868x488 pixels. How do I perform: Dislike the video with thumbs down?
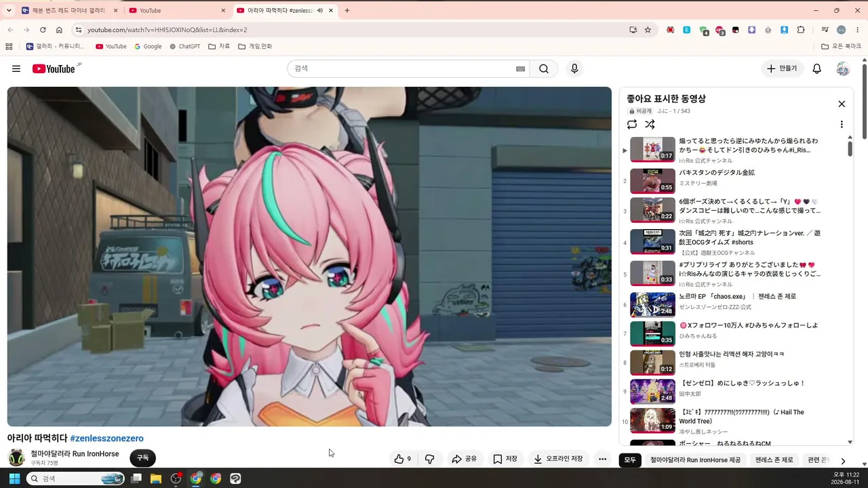(x=430, y=459)
